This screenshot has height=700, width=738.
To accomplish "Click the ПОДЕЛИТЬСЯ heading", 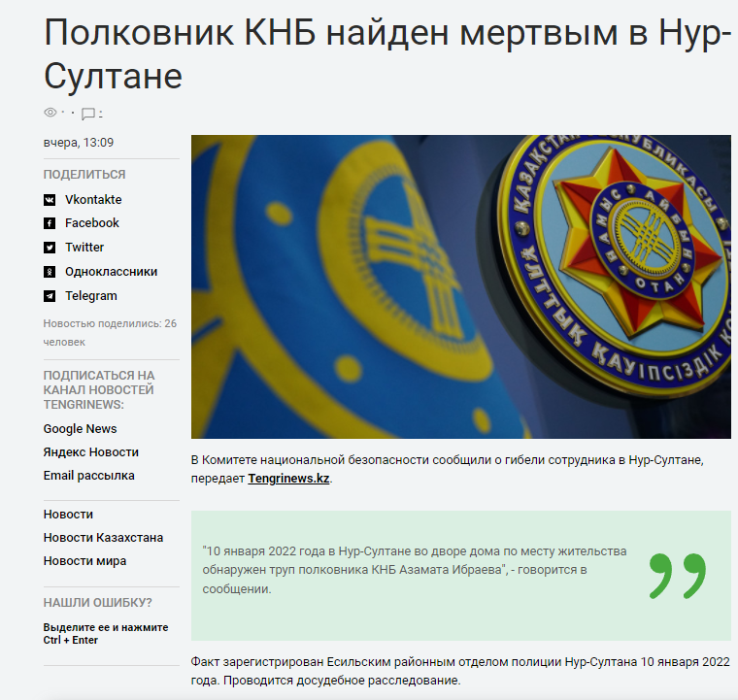I will click(x=84, y=175).
